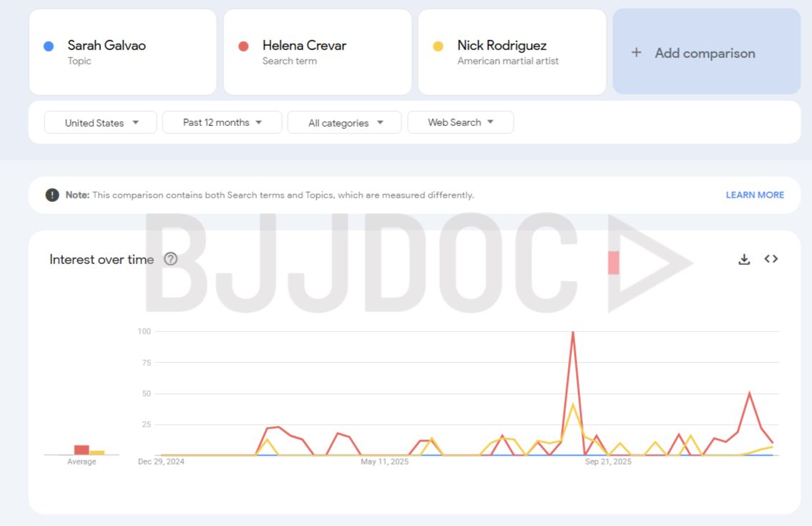812x526 pixels.
Task: Select the red dot for Helena Crevar
Action: 243,47
